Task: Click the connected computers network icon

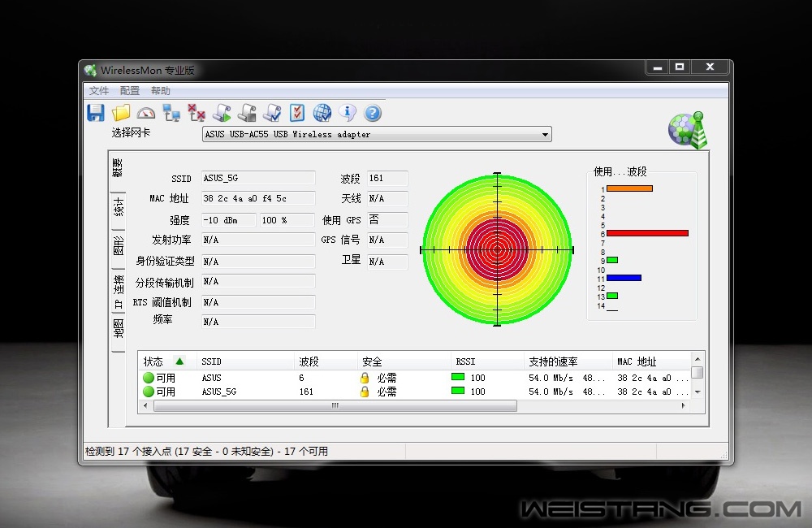Action: pos(171,112)
